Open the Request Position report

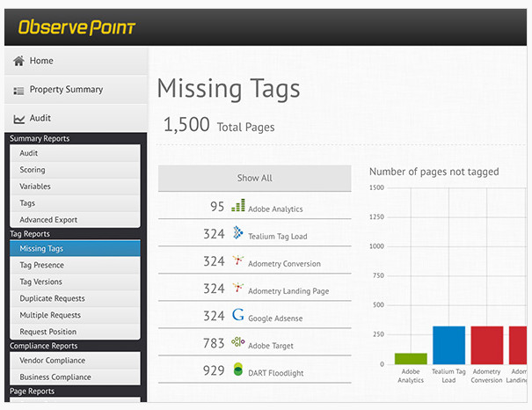click(75, 332)
